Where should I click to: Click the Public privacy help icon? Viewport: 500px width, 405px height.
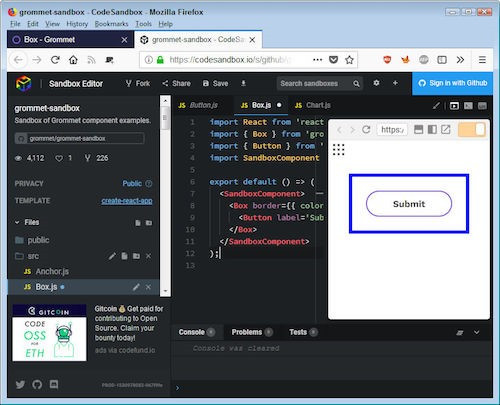tap(149, 183)
